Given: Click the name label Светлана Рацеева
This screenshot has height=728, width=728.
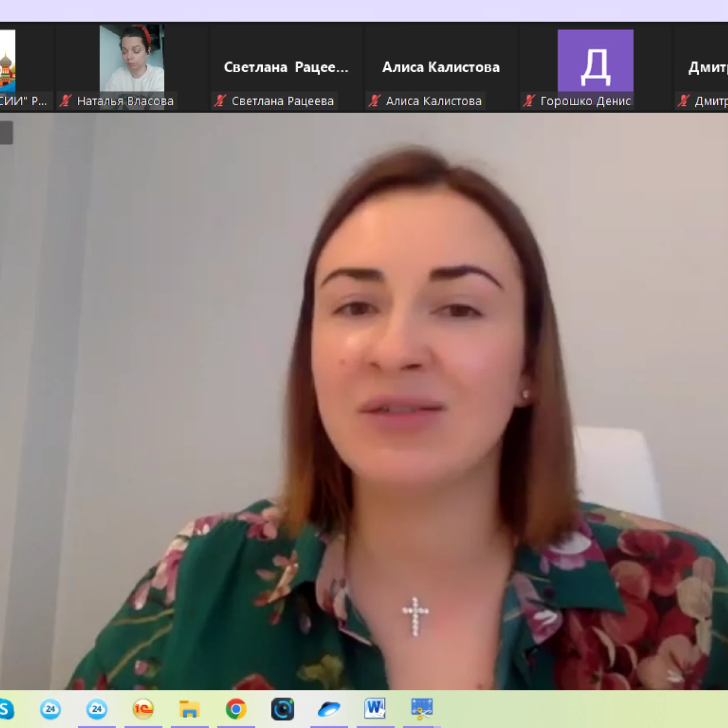Looking at the screenshot, I should pos(283,101).
